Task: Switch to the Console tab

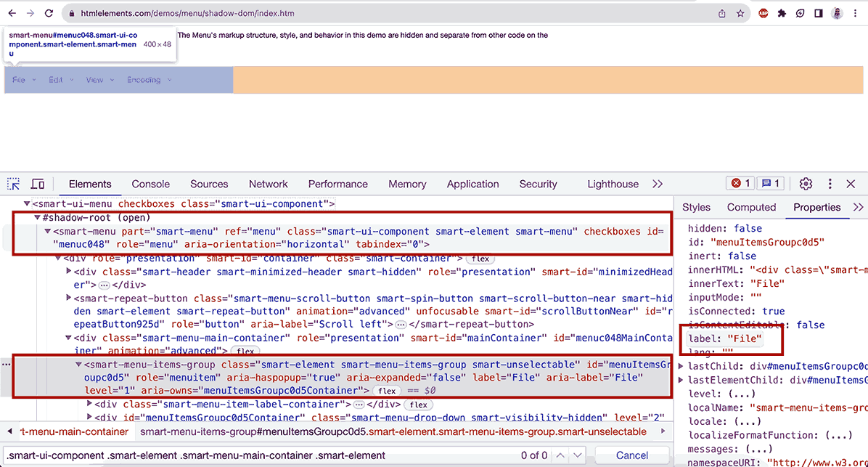Action: pos(150,184)
